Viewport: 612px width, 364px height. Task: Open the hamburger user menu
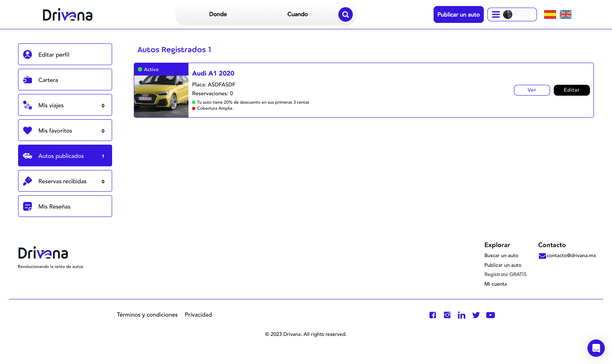(x=496, y=14)
